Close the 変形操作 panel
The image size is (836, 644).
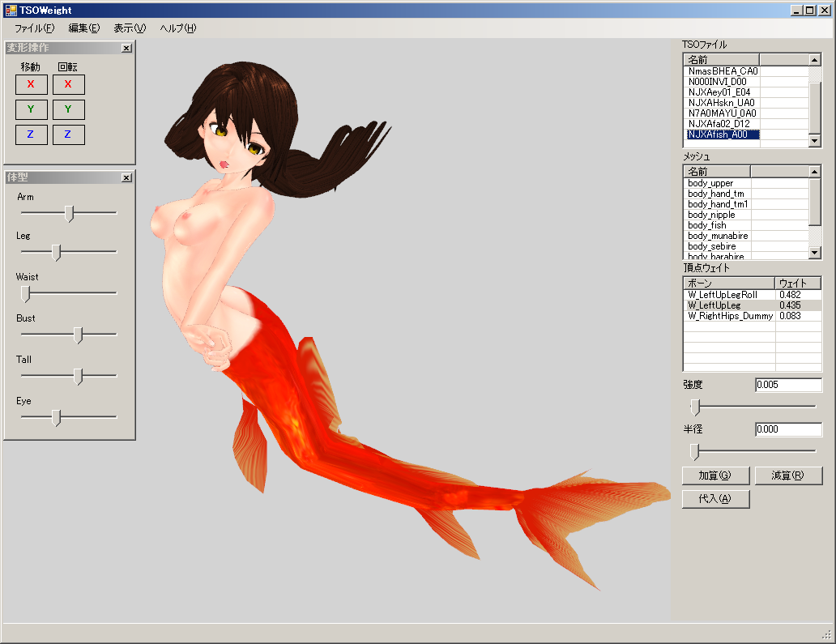(x=126, y=49)
